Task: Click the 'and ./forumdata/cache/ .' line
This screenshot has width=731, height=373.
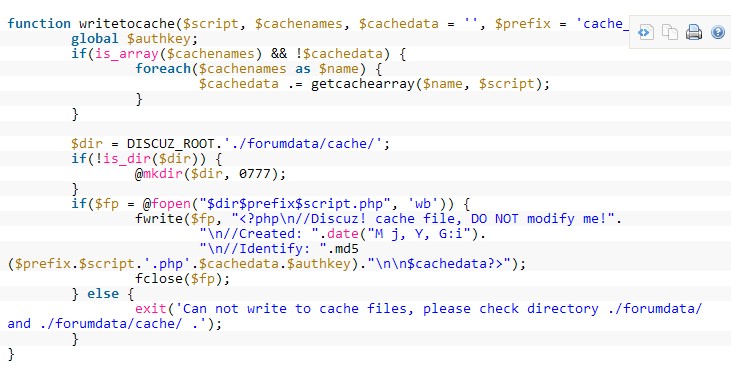Action: (x=115, y=324)
